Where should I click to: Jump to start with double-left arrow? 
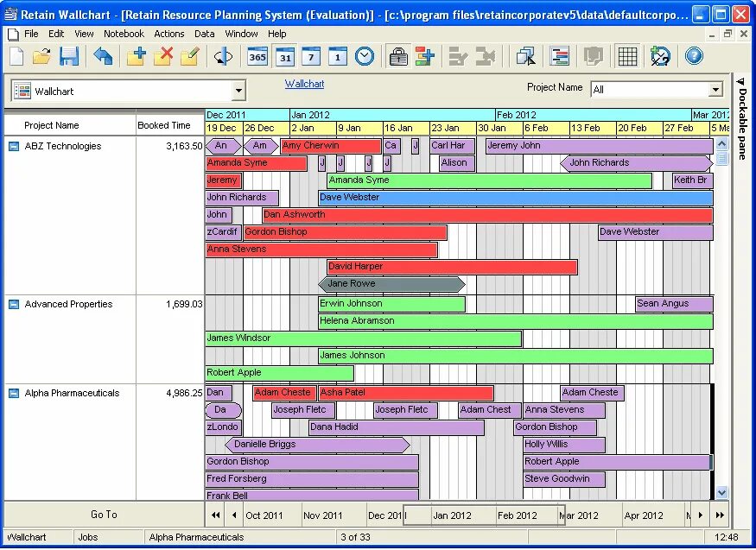(215, 515)
